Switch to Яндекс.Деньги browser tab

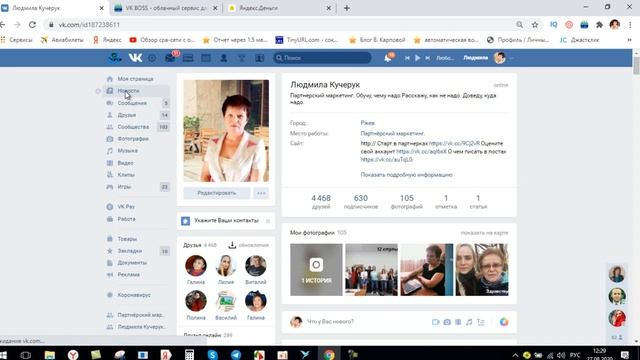(x=280, y=8)
